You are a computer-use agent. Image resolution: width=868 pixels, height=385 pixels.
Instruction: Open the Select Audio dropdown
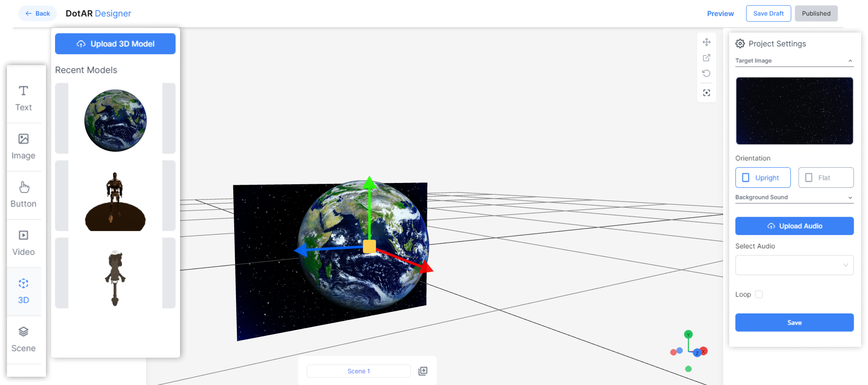coord(794,265)
